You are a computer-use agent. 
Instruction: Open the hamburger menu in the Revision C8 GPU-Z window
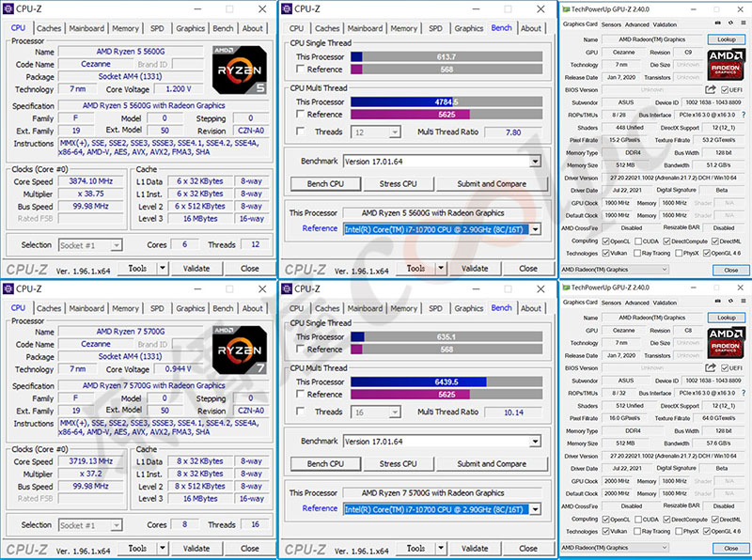click(743, 301)
